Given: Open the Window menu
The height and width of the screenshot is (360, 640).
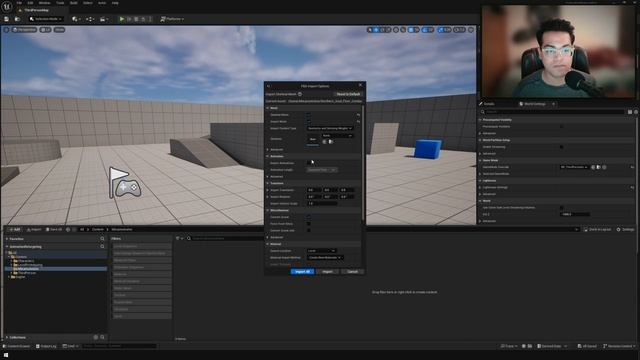Looking at the screenshot, I should tap(44, 3).
